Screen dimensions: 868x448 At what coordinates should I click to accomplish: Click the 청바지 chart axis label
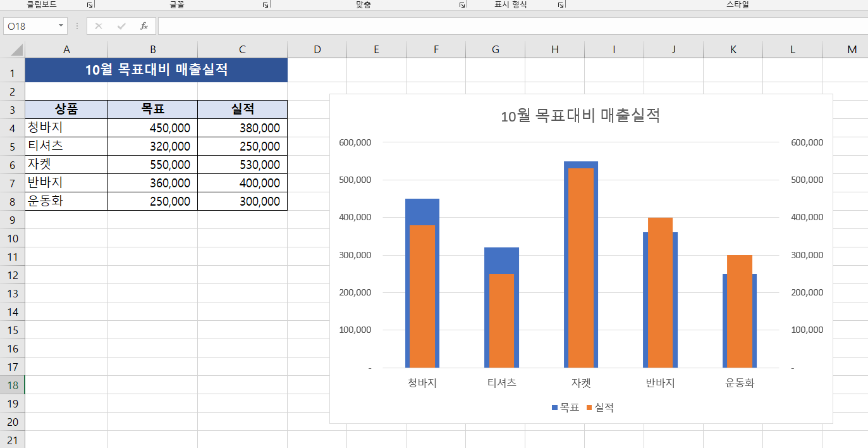422,383
